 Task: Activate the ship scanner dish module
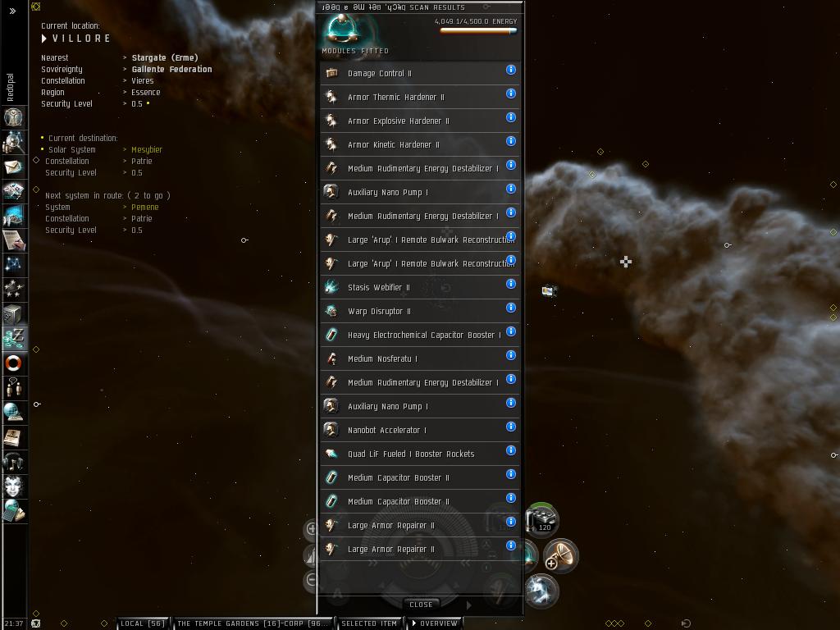click(x=560, y=555)
